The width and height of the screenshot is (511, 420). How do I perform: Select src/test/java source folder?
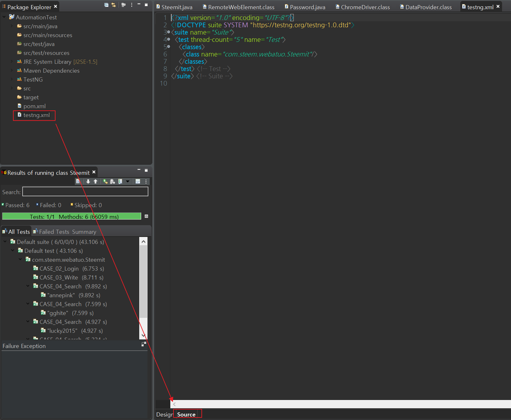pyautogui.click(x=36, y=44)
